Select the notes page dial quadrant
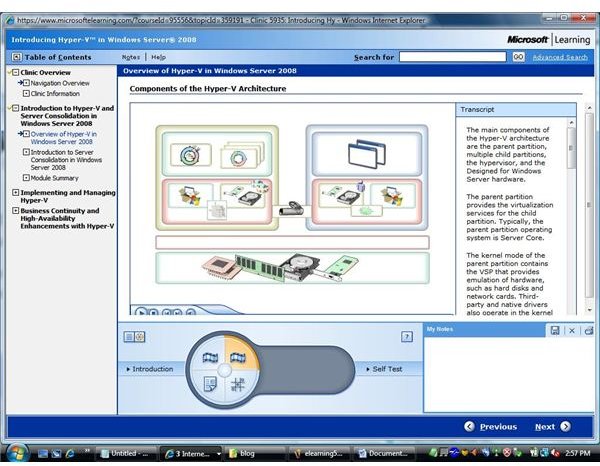 point(210,384)
